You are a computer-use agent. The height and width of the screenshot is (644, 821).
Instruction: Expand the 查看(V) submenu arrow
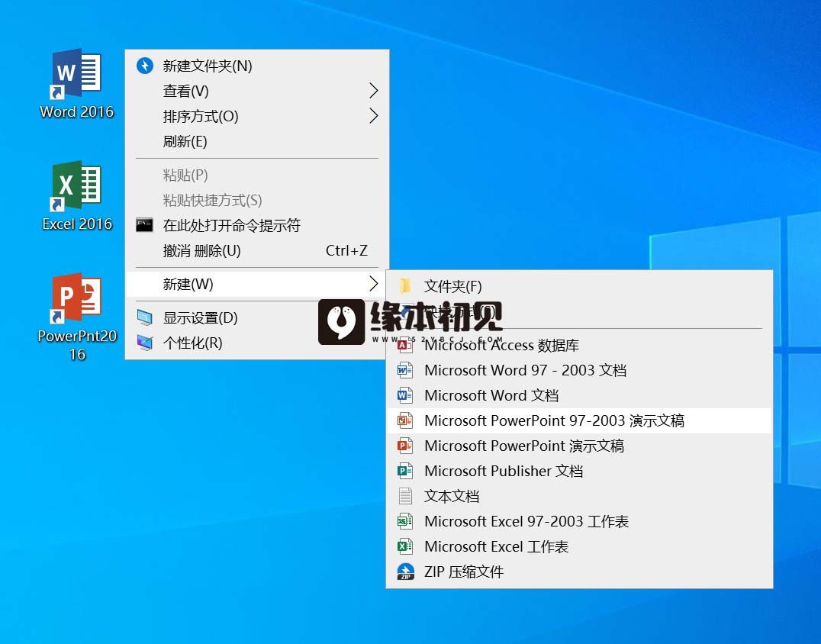click(373, 91)
